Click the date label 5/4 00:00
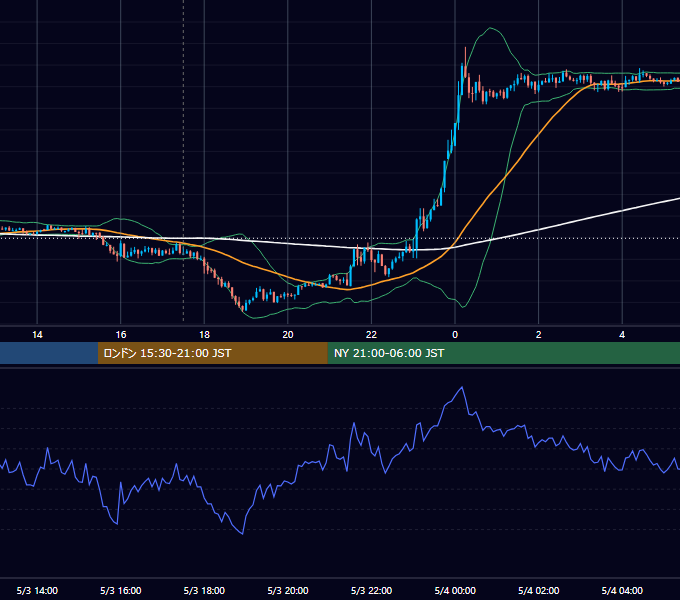This screenshot has width=680, height=600. coord(455,590)
